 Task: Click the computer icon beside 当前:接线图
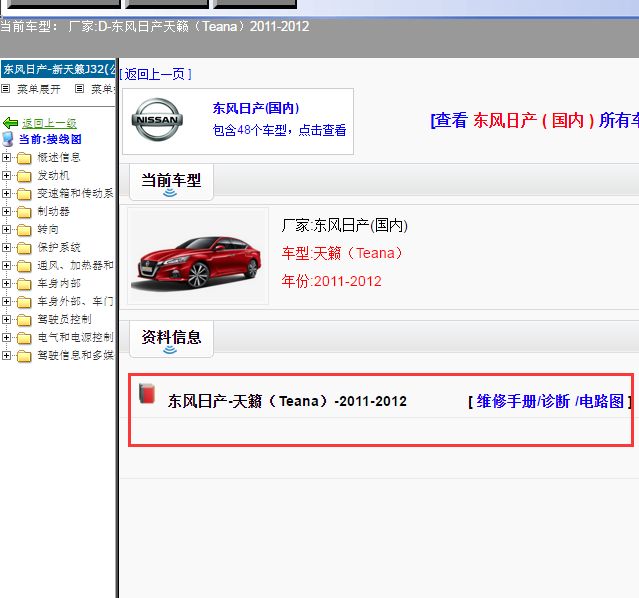pos(8,139)
